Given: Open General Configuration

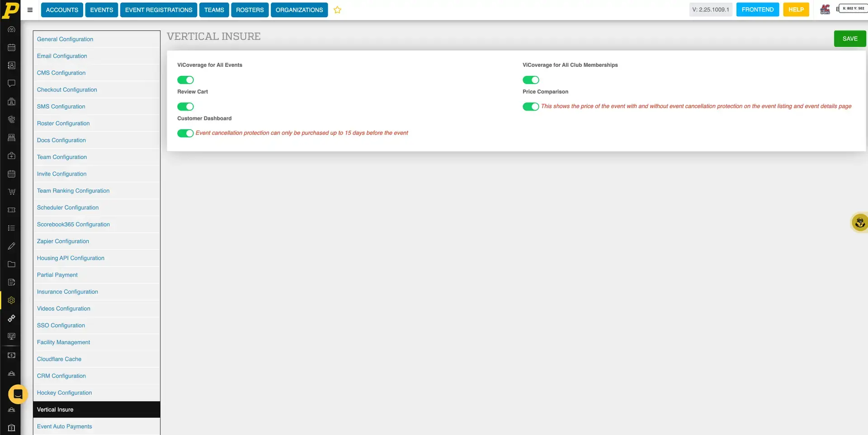Looking at the screenshot, I should (96, 39).
